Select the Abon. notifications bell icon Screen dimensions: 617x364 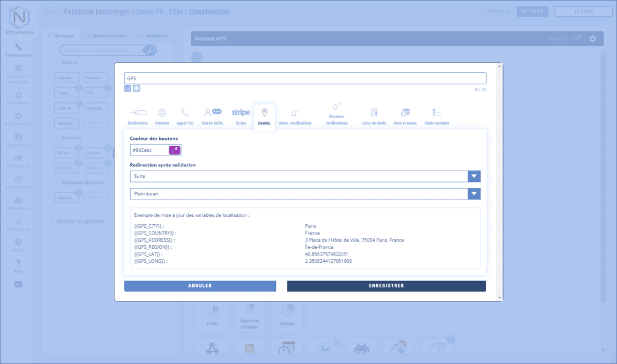(x=295, y=116)
